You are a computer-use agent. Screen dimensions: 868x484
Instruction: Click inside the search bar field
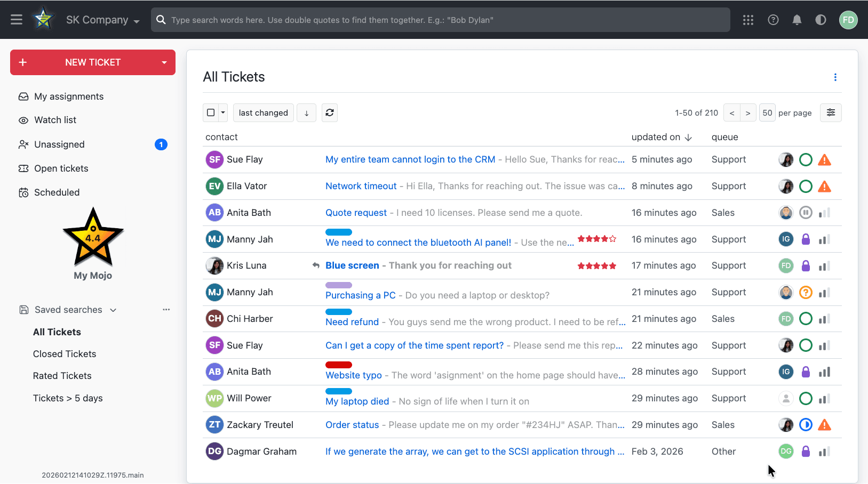pos(427,20)
